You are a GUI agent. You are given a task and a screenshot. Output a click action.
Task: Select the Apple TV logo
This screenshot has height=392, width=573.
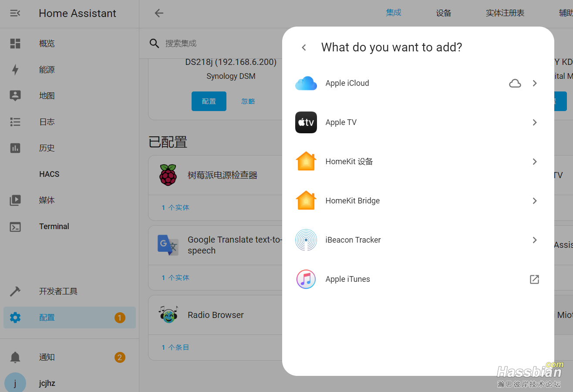[306, 122]
